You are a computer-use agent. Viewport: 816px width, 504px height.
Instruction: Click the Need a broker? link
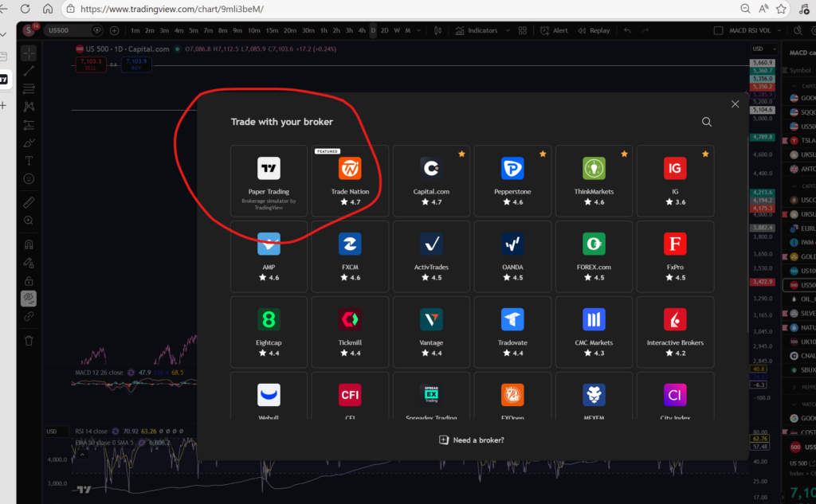point(472,440)
